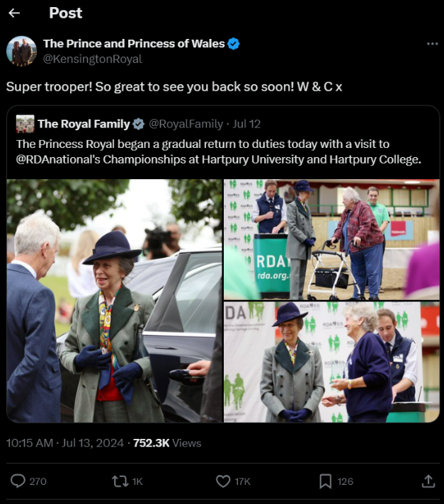Open The Prince and Princess of Wales profile name

134,44
